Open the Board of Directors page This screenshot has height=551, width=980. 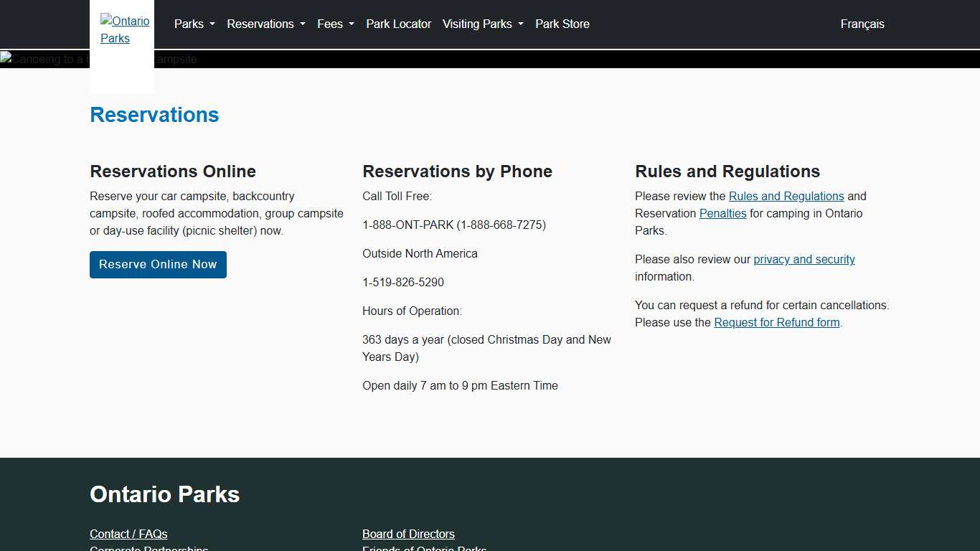tap(408, 534)
